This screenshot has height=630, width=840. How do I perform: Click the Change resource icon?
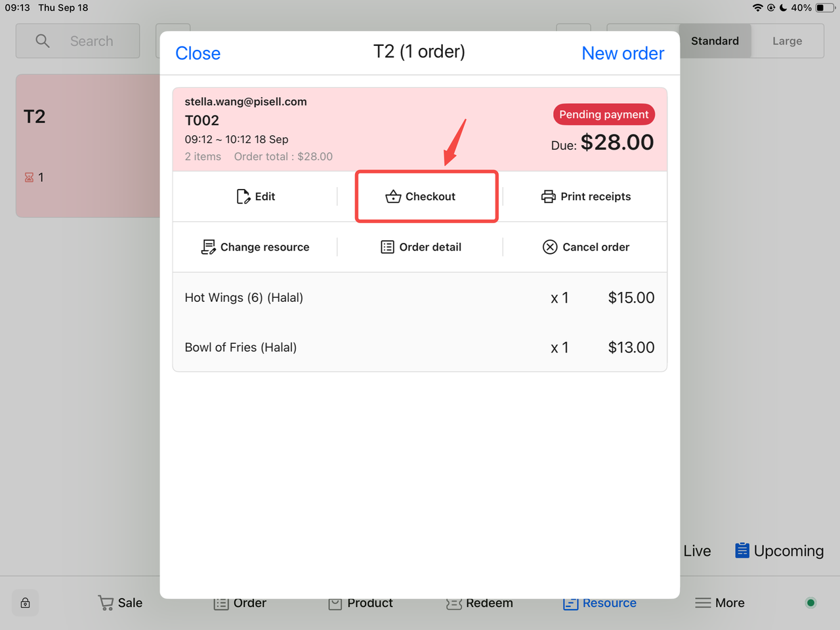click(208, 247)
